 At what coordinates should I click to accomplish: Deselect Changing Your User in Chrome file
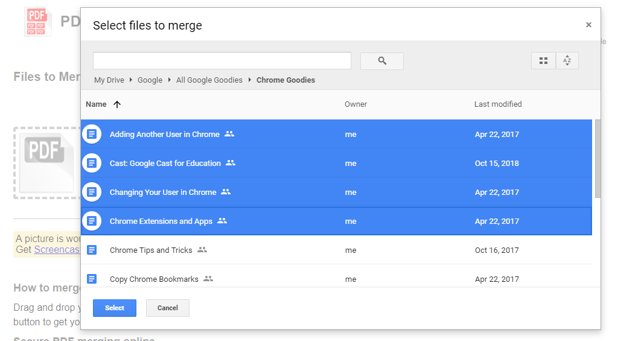tap(162, 193)
